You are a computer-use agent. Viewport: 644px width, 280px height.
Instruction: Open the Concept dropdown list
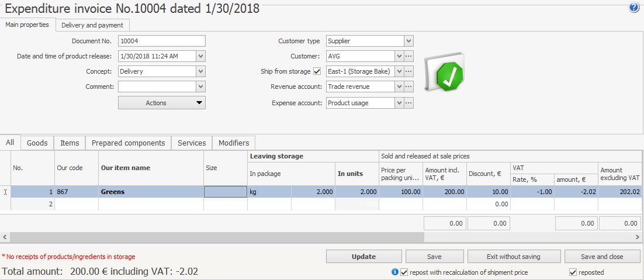coord(200,71)
